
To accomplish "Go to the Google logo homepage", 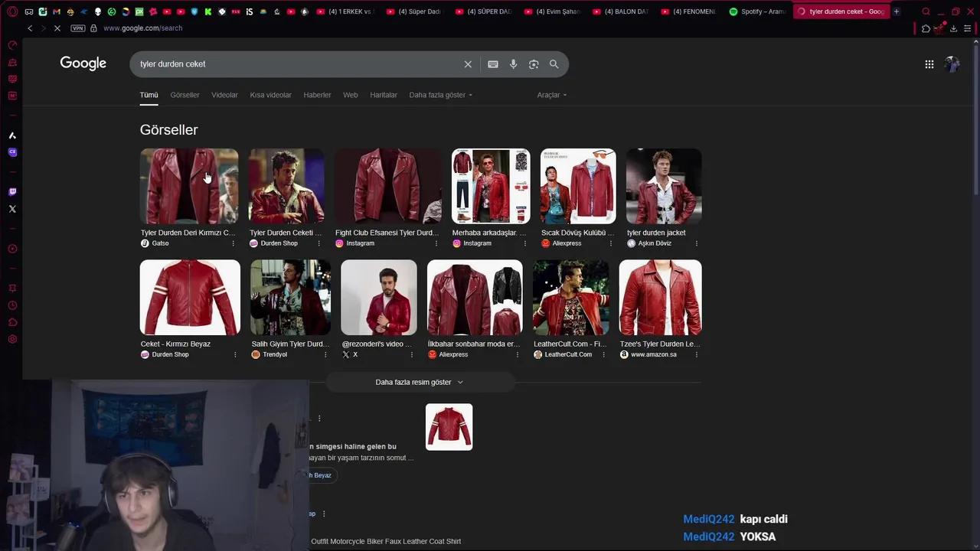I will pyautogui.click(x=83, y=64).
